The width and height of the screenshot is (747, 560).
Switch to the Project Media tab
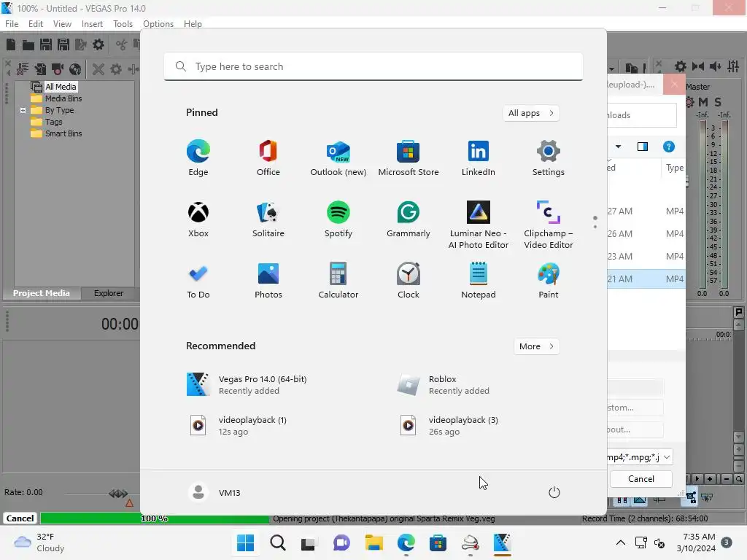pyautogui.click(x=42, y=293)
